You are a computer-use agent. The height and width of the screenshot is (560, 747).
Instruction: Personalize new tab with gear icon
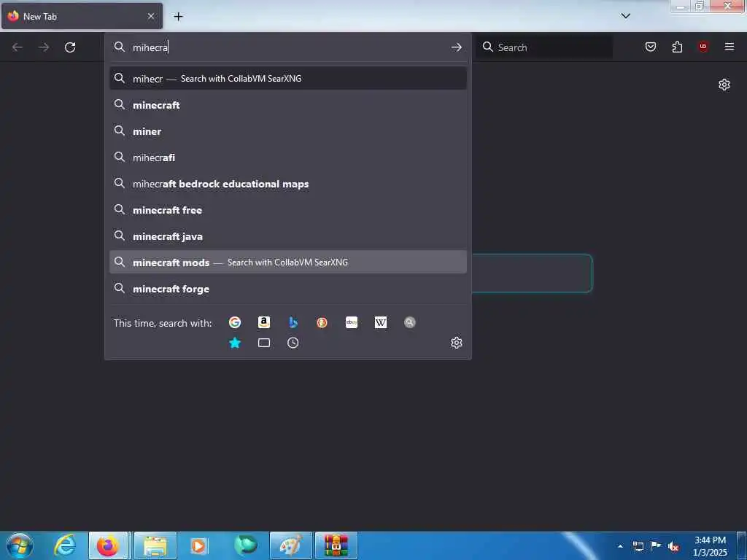click(x=724, y=85)
